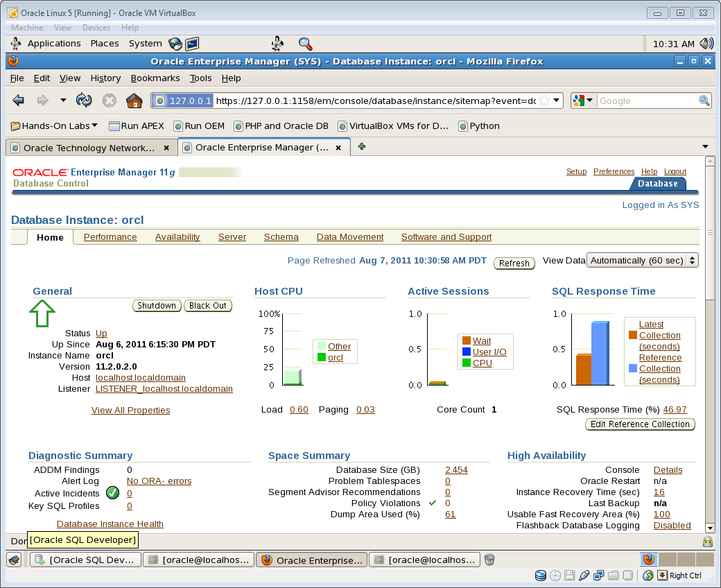Screen dimensions: 721x588
Task: Expand the Hands-On Labs bookmark folder
Action: [x=54, y=126]
